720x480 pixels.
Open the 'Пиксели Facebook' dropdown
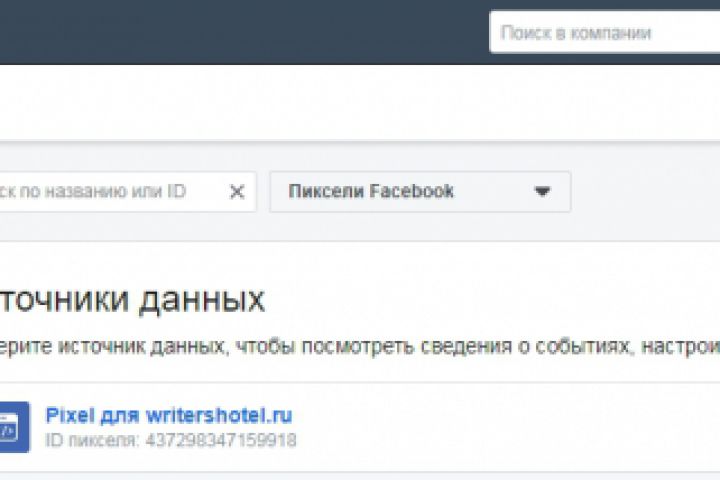pyautogui.click(x=420, y=192)
